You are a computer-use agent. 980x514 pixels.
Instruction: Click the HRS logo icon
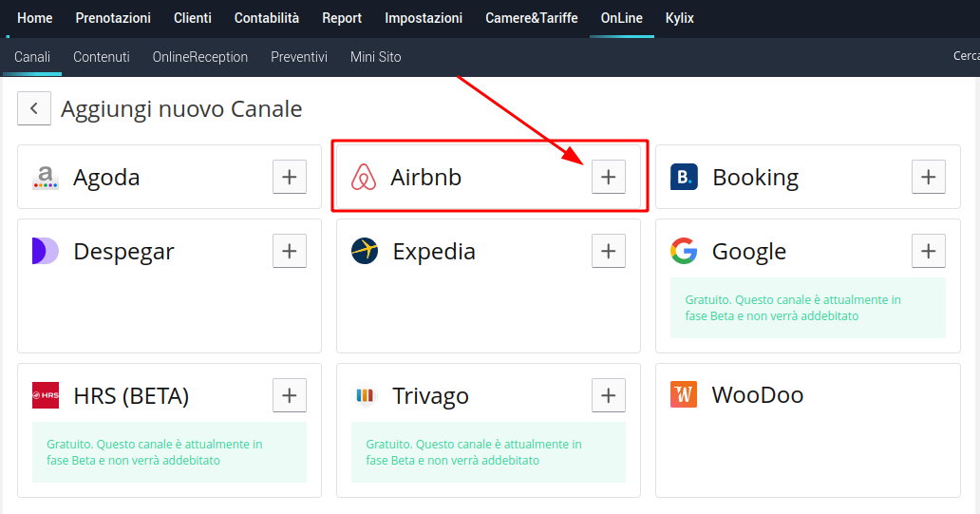click(x=46, y=395)
